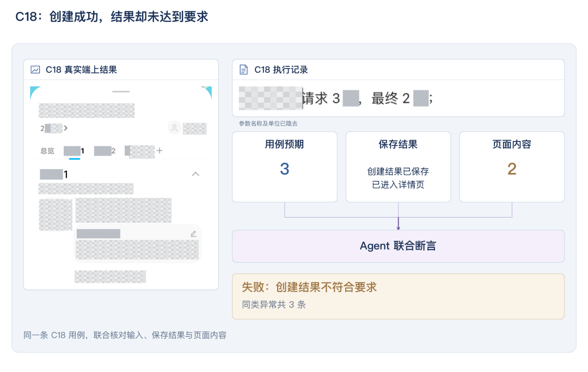
Task: Click the text 已进入详情页
Action: (x=398, y=185)
